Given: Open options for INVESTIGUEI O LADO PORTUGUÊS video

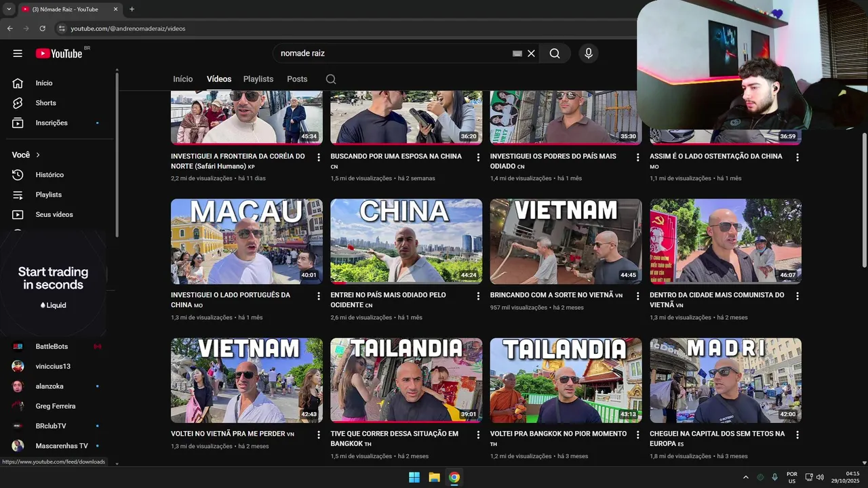Looking at the screenshot, I should pyautogui.click(x=319, y=296).
